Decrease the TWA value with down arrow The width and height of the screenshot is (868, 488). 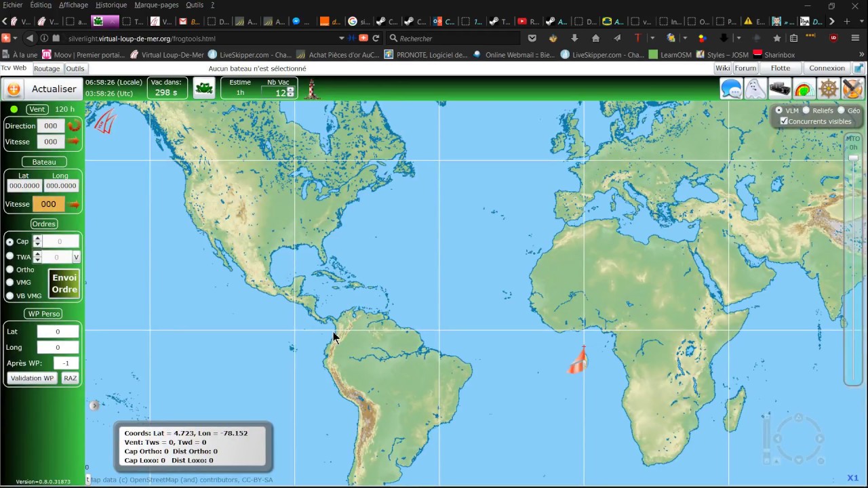(37, 260)
